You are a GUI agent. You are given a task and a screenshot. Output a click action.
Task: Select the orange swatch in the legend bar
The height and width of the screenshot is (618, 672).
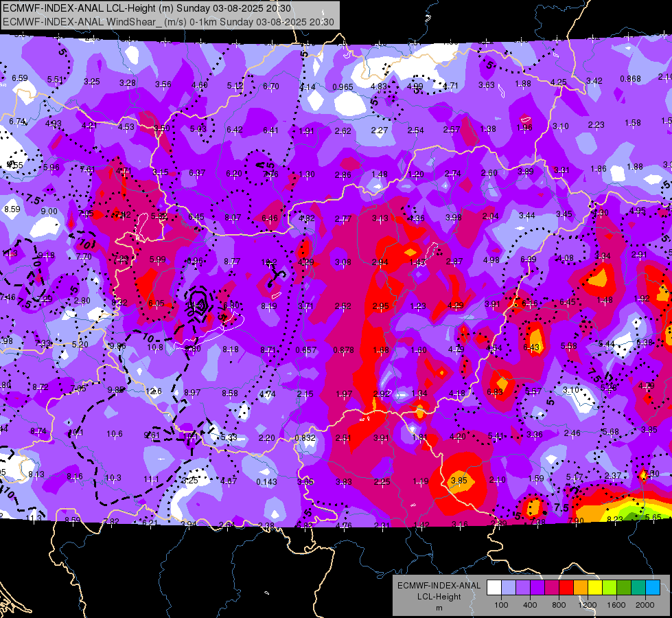581,587
